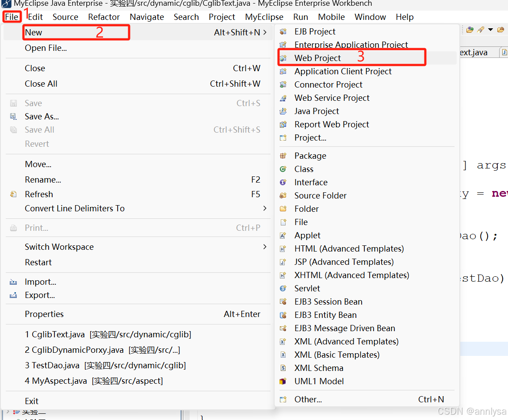This screenshot has height=420, width=508.
Task: Open the Window menu
Action: click(370, 17)
